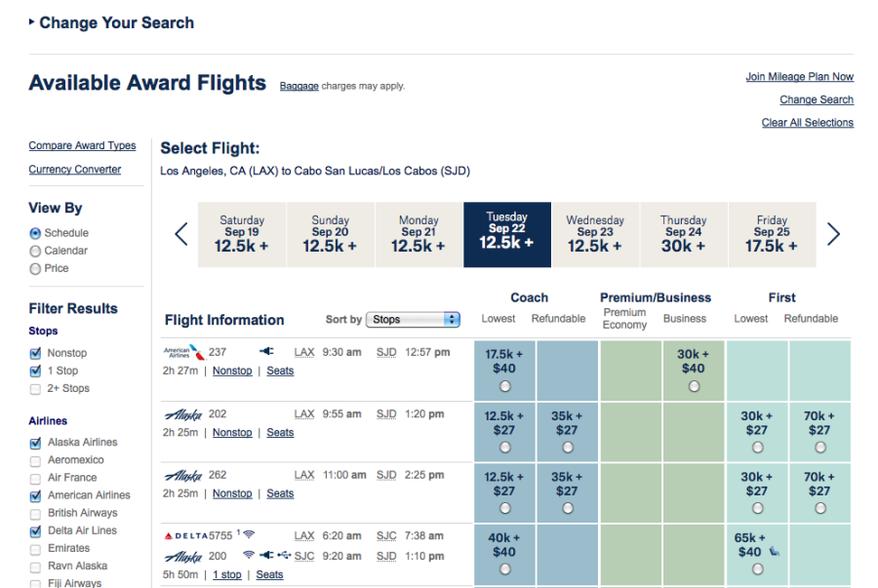This screenshot has width=878, height=588.
Task: Click the Wi-Fi icon beside Delta 5755
Action: pyautogui.click(x=250, y=535)
